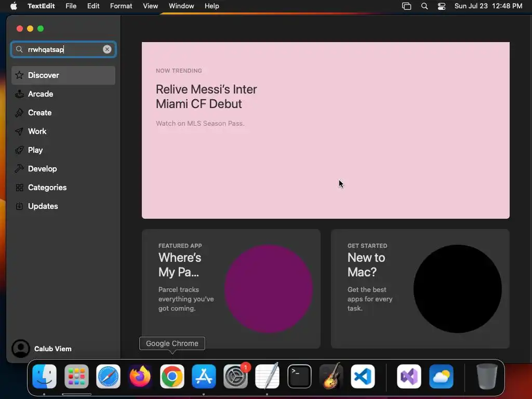Launch Firefox from the Dock
Viewport: 532px width, 399px height.
pos(140,376)
